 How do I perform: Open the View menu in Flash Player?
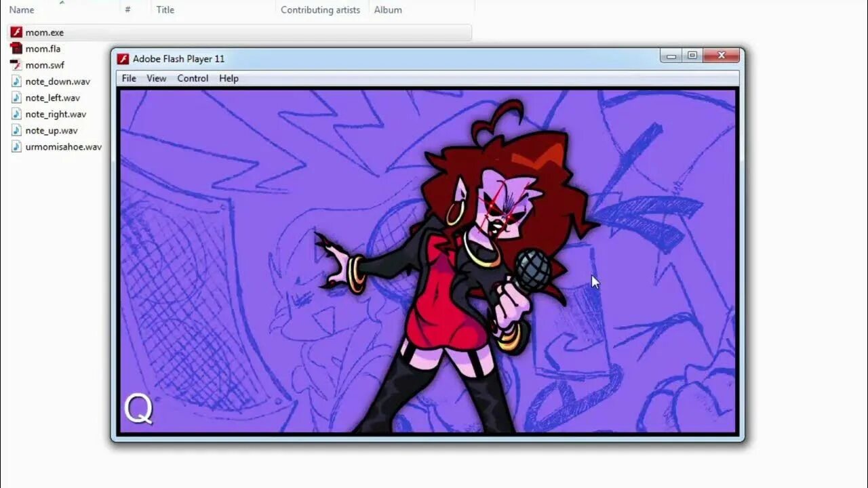156,79
